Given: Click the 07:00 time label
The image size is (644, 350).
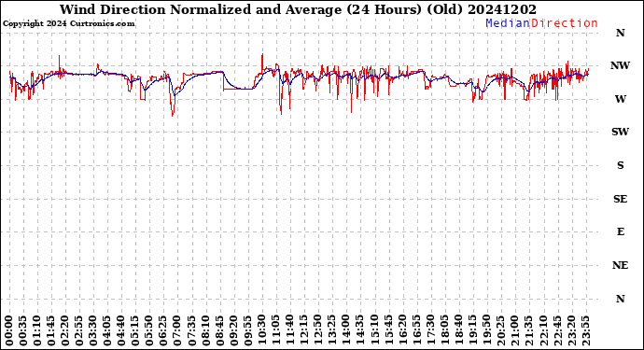Looking at the screenshot, I should pyautogui.click(x=177, y=331).
